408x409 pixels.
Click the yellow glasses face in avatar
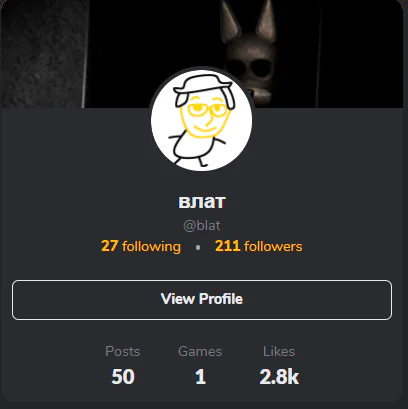coord(204,115)
